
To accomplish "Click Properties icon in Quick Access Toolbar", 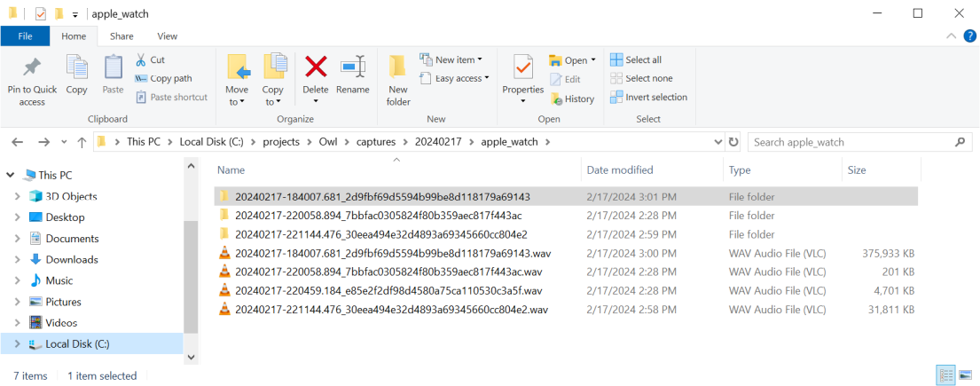I will 41,14.
